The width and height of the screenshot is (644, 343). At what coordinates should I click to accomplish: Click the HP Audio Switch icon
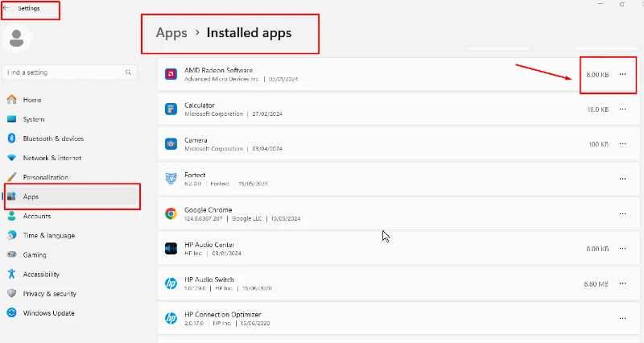171,283
